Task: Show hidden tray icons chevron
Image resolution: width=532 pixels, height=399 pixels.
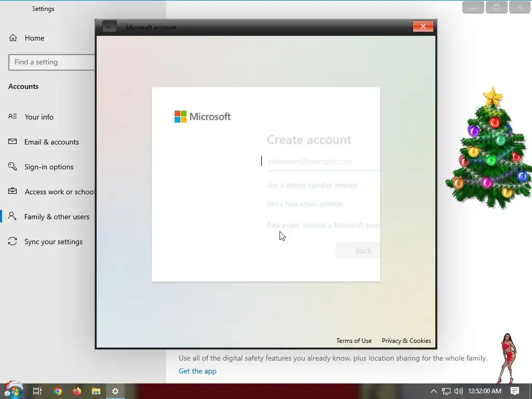Action: 434,391
